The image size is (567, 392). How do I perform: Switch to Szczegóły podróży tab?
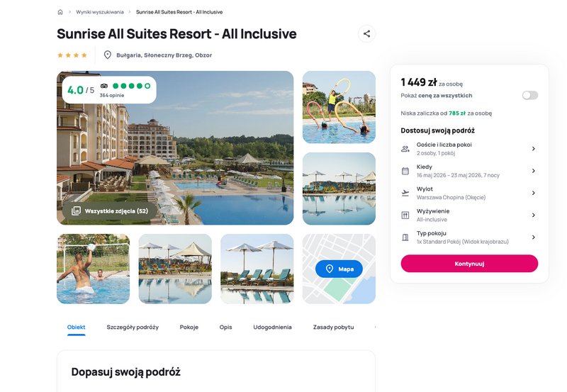[x=133, y=327]
